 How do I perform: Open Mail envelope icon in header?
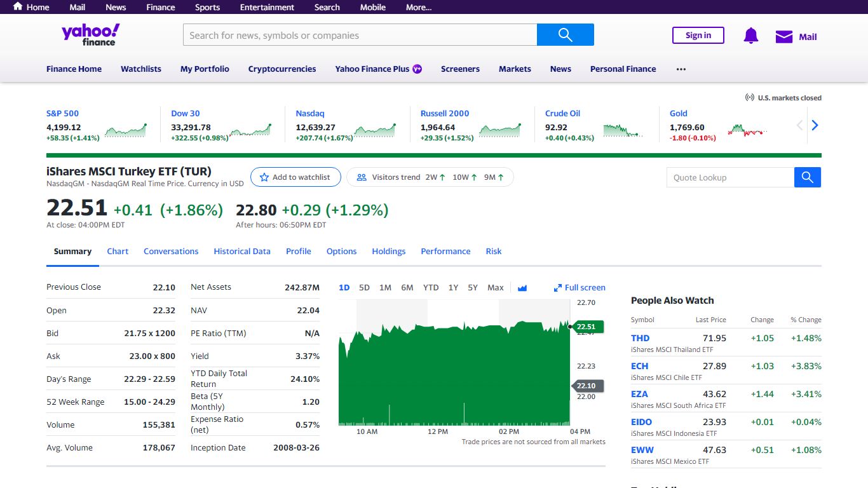784,37
